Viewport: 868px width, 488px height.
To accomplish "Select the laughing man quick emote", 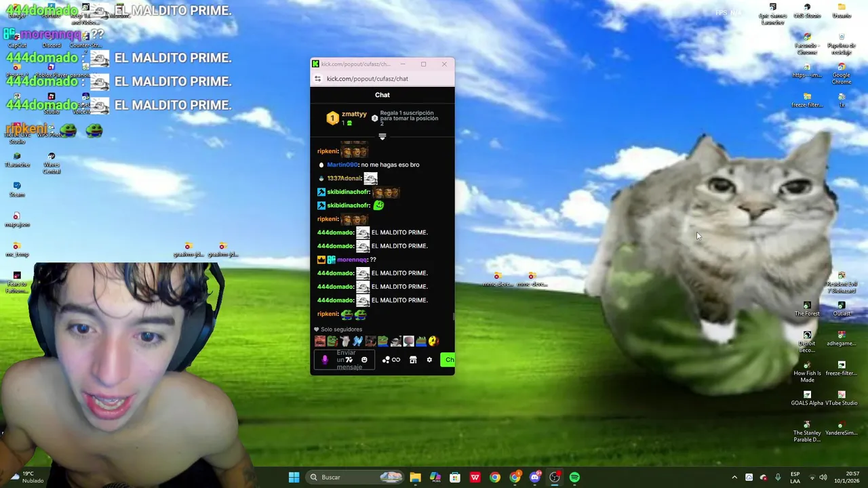I will [320, 341].
